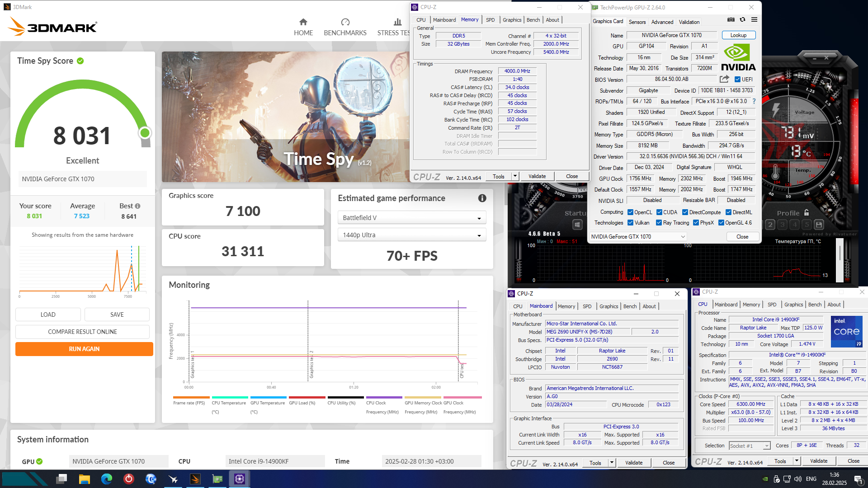868x488 pixels.
Task: Open the SPD tab in the CPU-Z Memory window
Action: tap(490, 20)
